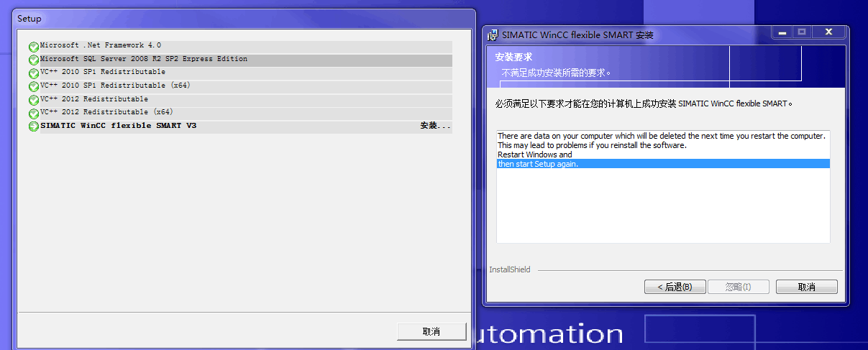Click 后退(B) in the WinCC installer
The height and width of the screenshot is (350, 868).
pos(675,287)
